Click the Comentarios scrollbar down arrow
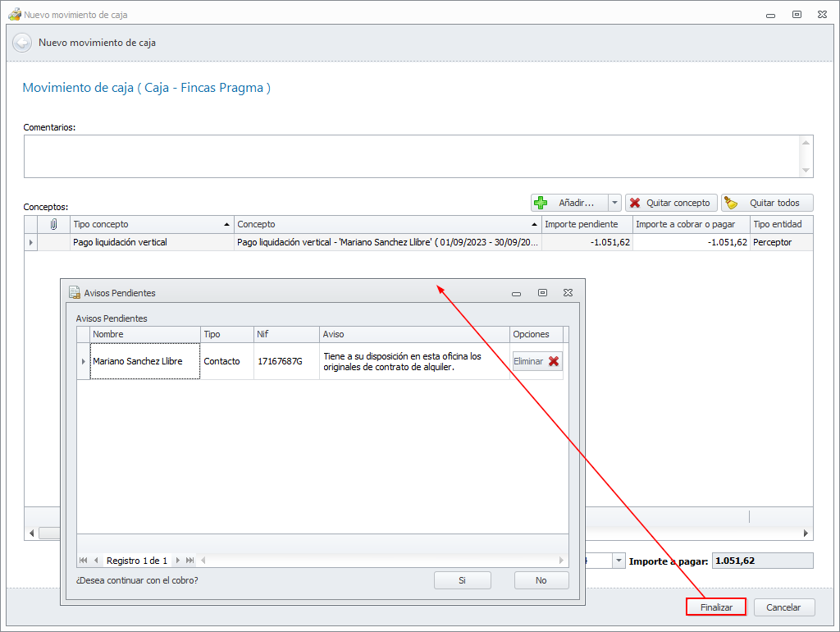Image resolution: width=840 pixels, height=632 pixels. point(806,171)
